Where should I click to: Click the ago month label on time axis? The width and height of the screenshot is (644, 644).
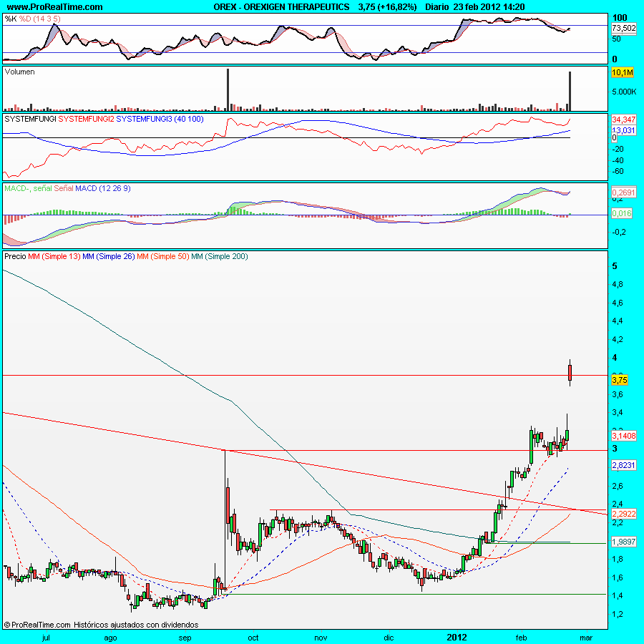(110, 638)
